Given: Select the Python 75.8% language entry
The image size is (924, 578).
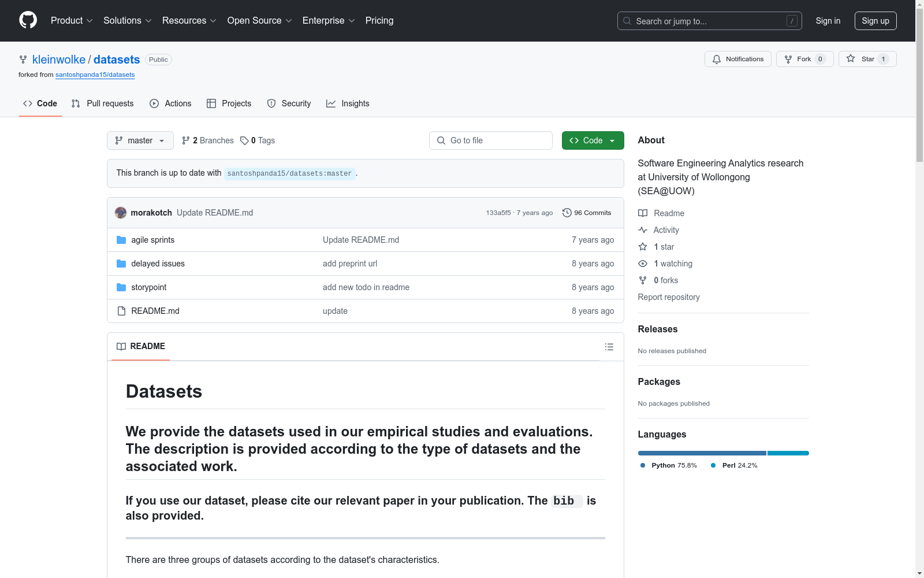Looking at the screenshot, I should pyautogui.click(x=669, y=465).
